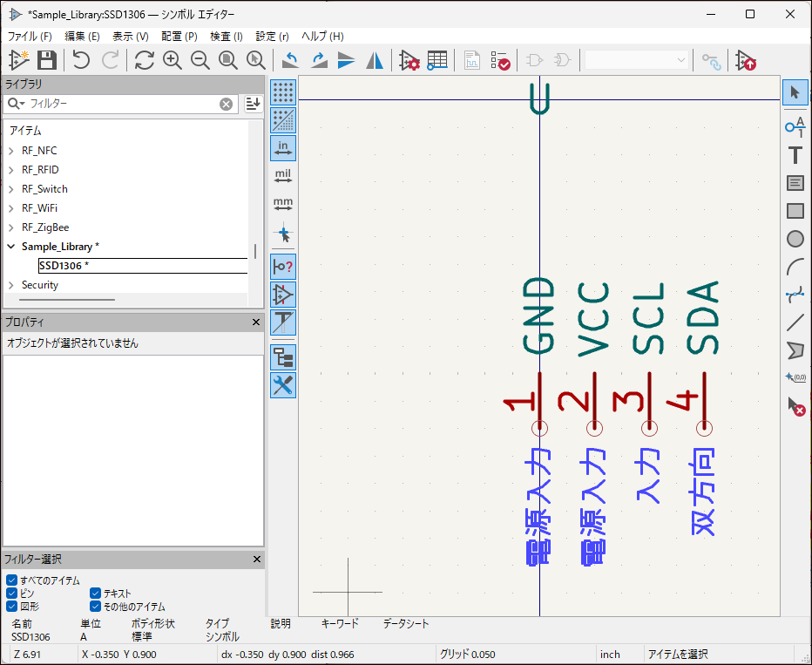Mirror symbol horizontally with the mirror icon

(x=375, y=60)
